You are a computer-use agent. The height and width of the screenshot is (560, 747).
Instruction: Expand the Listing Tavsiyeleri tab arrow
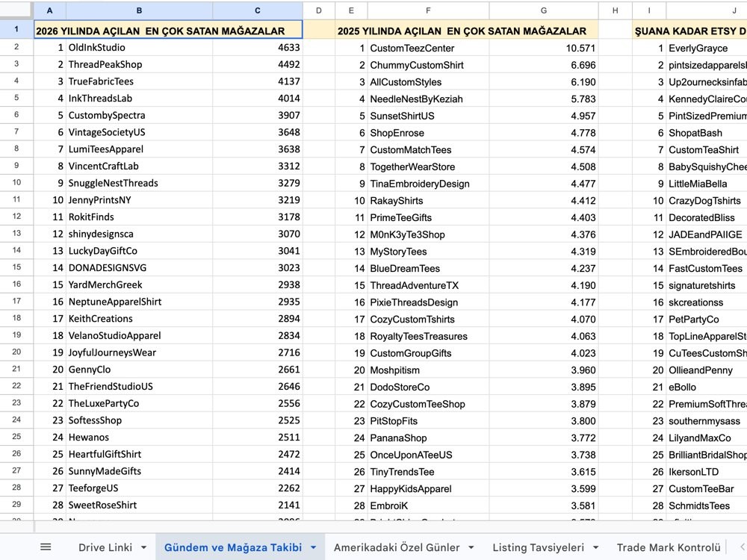coord(595,547)
